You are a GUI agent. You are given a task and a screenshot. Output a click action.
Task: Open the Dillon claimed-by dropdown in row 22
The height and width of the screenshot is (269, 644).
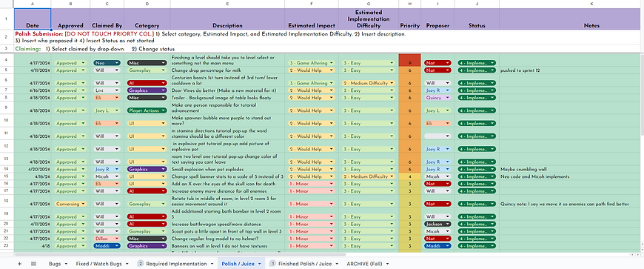pyautogui.click(x=107, y=239)
